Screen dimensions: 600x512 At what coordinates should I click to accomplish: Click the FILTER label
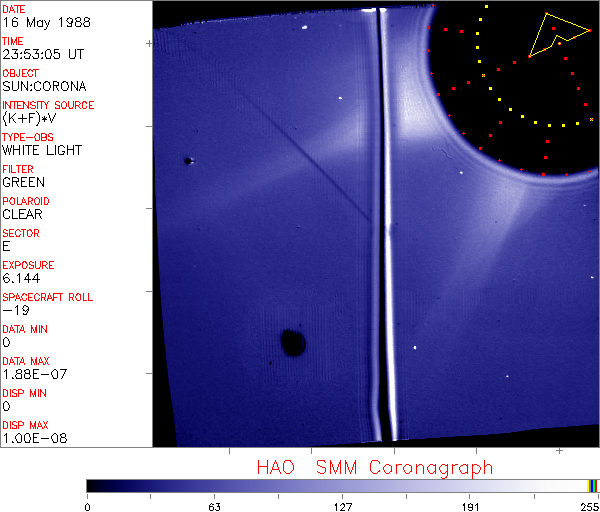[18, 169]
